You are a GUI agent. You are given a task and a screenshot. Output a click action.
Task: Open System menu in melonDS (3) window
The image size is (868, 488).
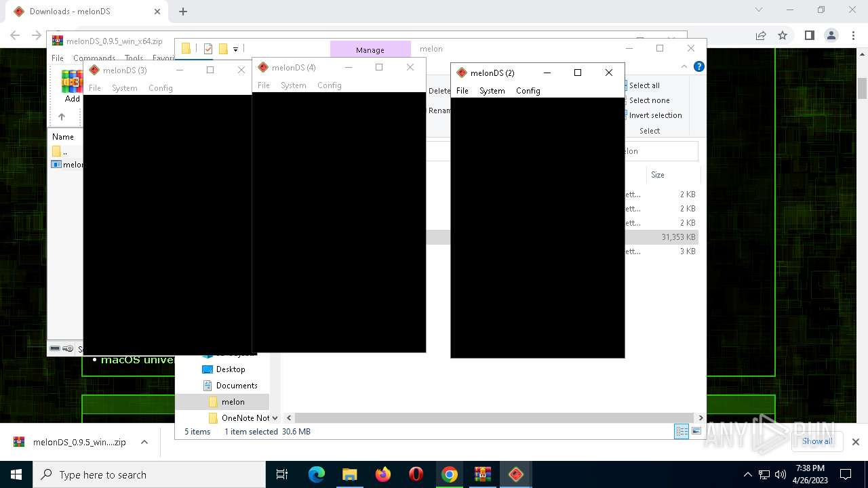point(125,88)
